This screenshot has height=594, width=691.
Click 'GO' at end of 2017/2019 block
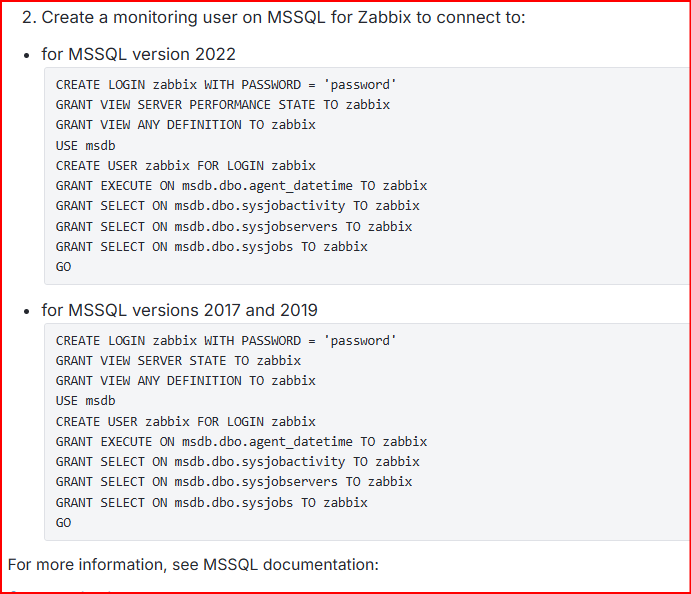[63, 523]
